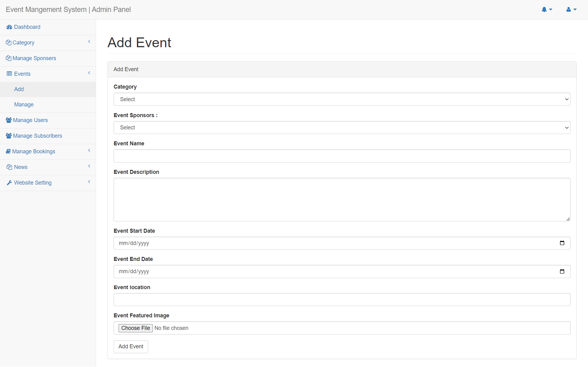Screen dimensions: 588x367
Task: Open the user account dropdown
Action: pos(571,10)
